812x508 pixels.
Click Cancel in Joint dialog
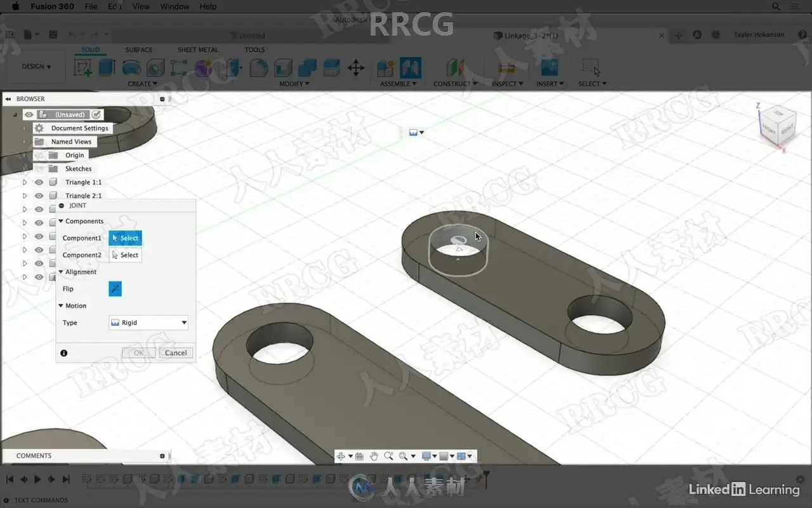(x=176, y=353)
